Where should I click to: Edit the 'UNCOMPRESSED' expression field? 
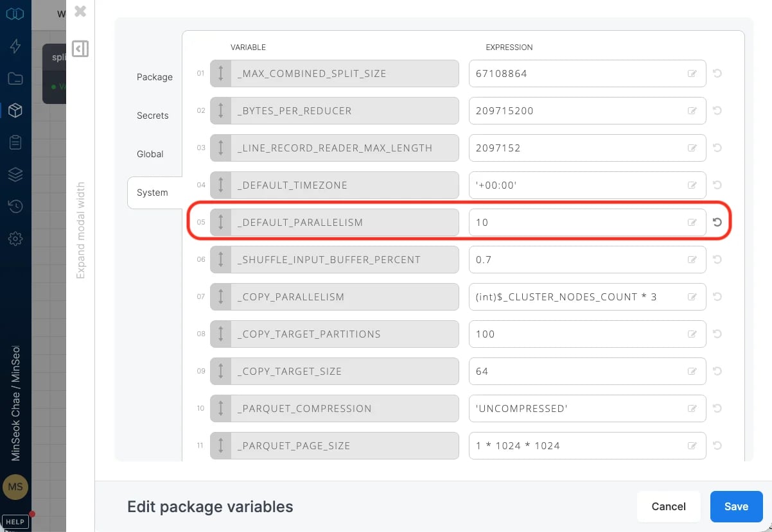[x=588, y=408]
